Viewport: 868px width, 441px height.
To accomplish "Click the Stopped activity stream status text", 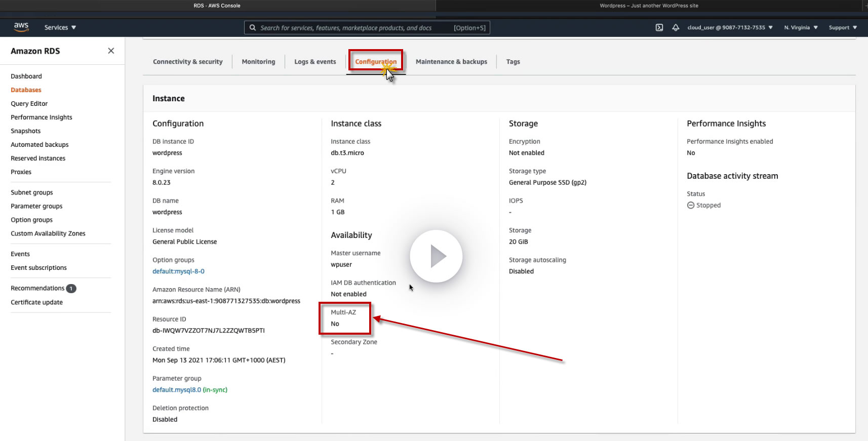I will (x=708, y=205).
